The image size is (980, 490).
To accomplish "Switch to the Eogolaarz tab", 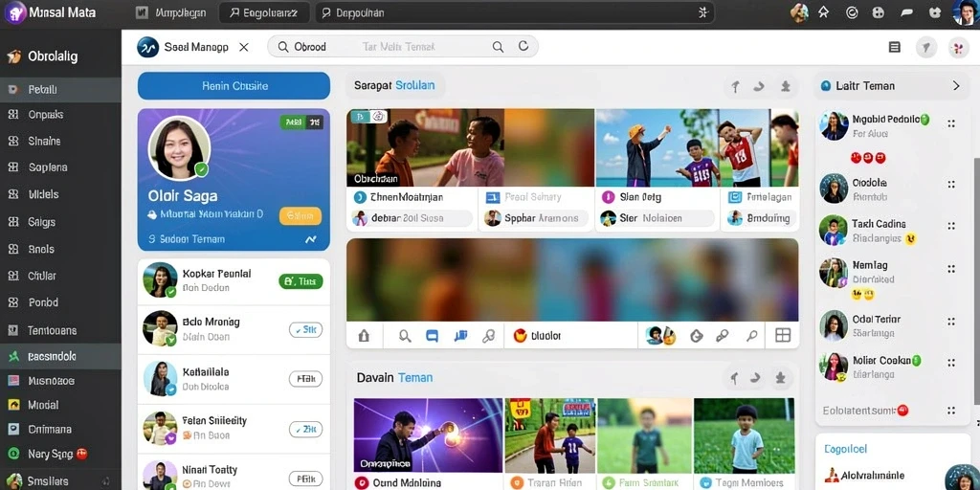I will [x=264, y=12].
